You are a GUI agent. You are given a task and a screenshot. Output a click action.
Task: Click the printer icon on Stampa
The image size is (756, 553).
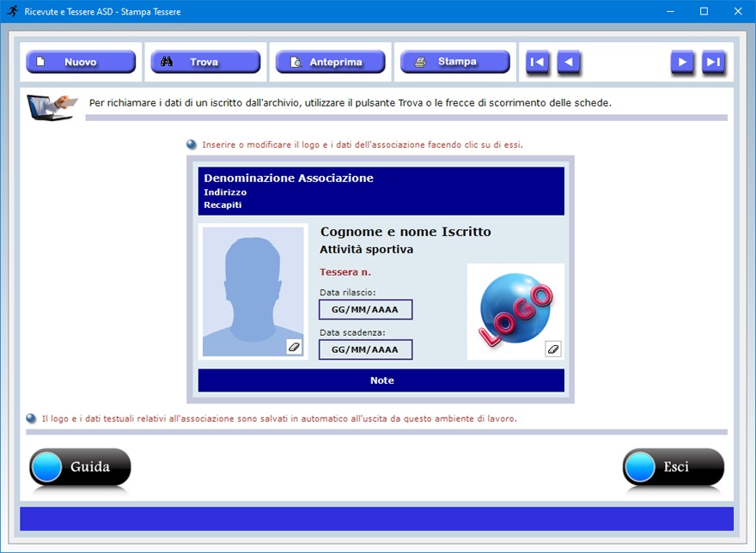click(x=420, y=62)
